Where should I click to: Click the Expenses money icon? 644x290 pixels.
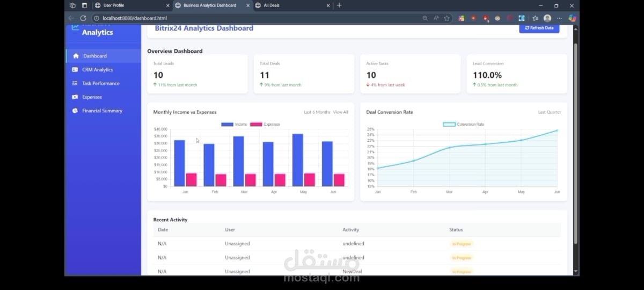[75, 97]
